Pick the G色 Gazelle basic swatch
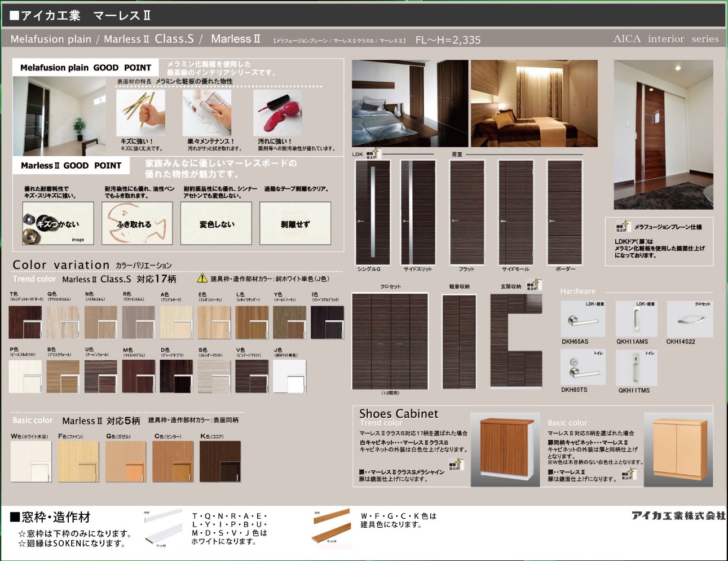 coord(126,462)
